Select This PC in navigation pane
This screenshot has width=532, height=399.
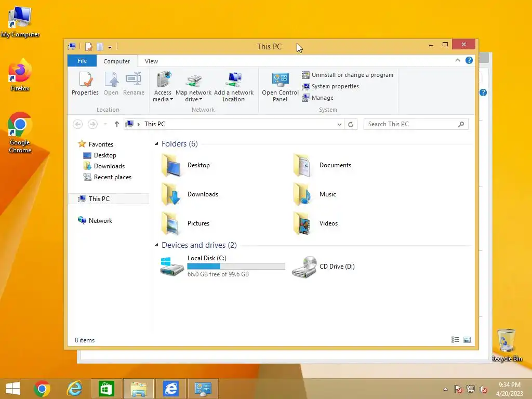pyautogui.click(x=109, y=199)
